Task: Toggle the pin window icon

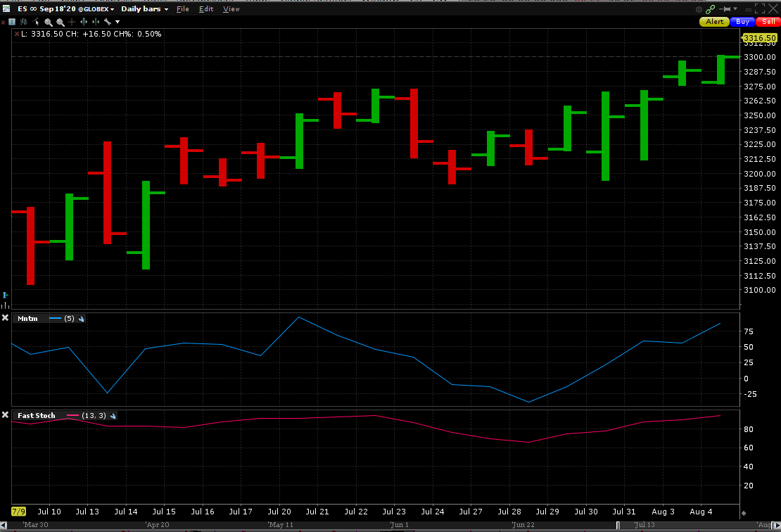Action: (726, 9)
